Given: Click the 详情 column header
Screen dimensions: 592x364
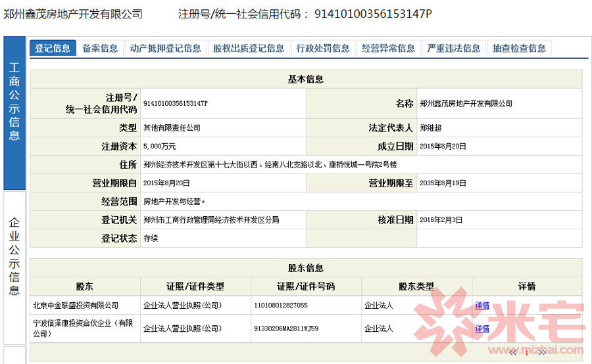Looking at the screenshot, I should (527, 286).
